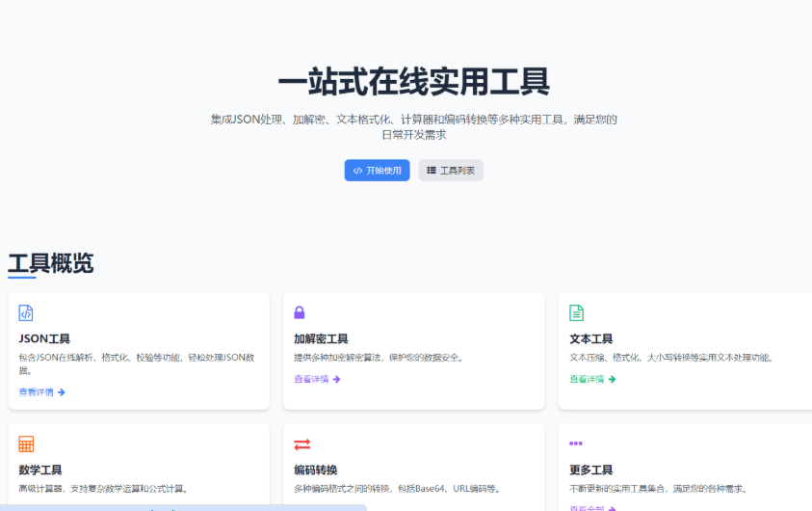812x511 pixels.
Task: Click the JSON工具 file-code icon
Action: click(x=26, y=313)
